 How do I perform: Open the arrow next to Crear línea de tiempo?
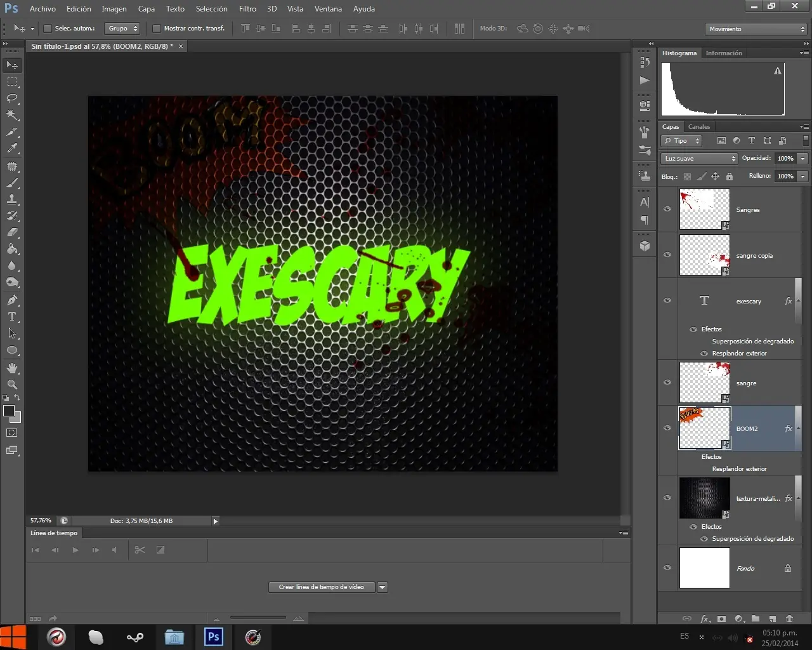pos(383,587)
